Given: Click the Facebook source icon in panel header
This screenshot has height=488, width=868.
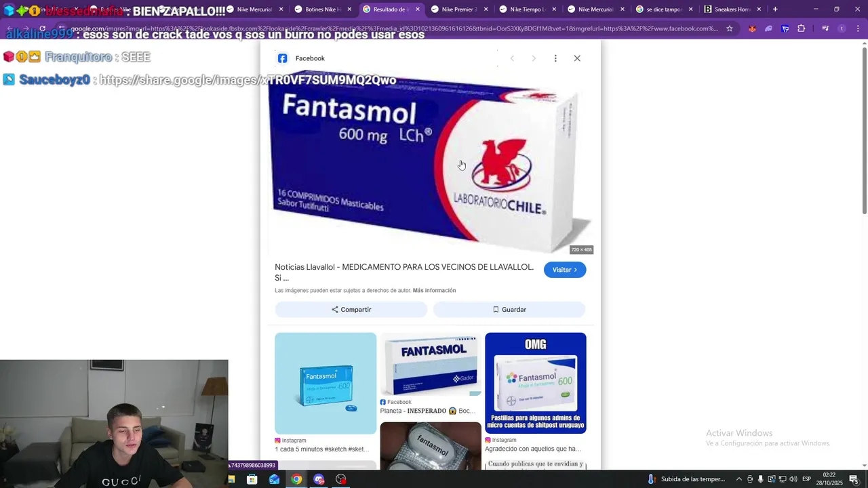Looking at the screenshot, I should click(x=283, y=58).
